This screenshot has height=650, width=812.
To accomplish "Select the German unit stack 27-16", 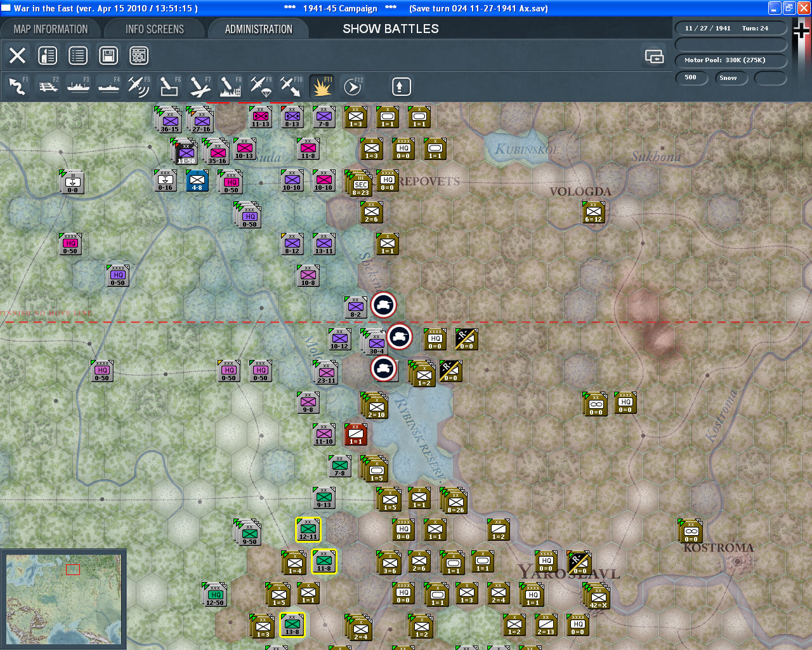I will point(201,120).
